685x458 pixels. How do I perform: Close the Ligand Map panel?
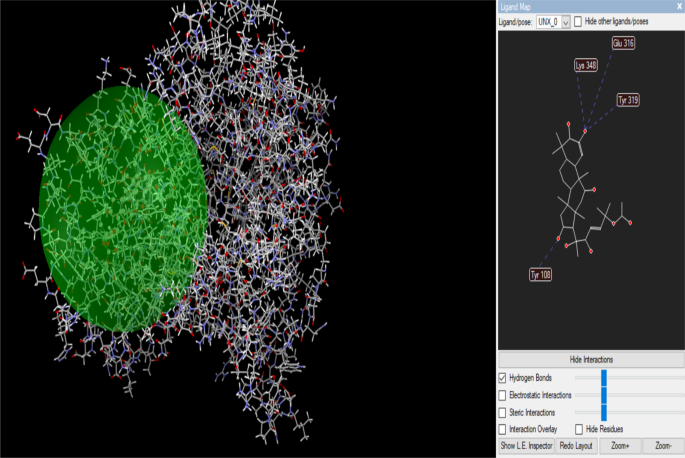(679, 7)
